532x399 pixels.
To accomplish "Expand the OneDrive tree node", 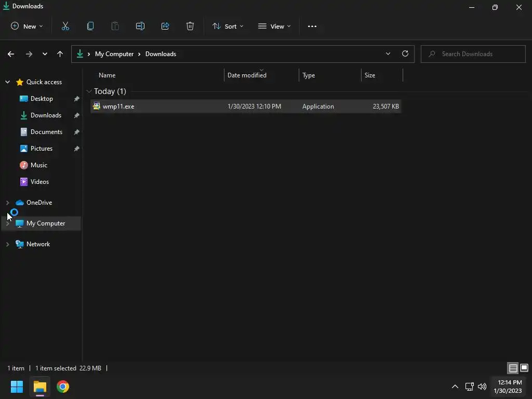I will pos(7,203).
